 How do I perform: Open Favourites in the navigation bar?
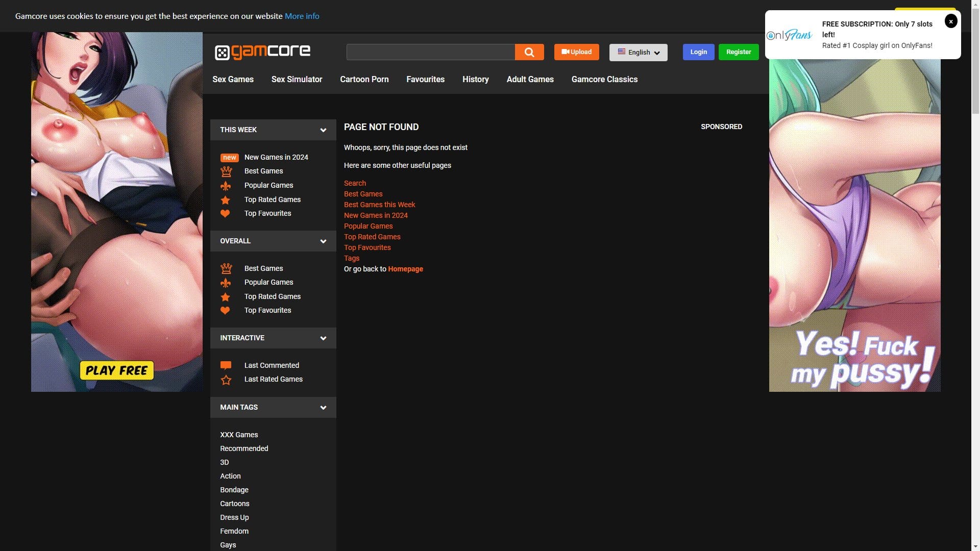425,80
